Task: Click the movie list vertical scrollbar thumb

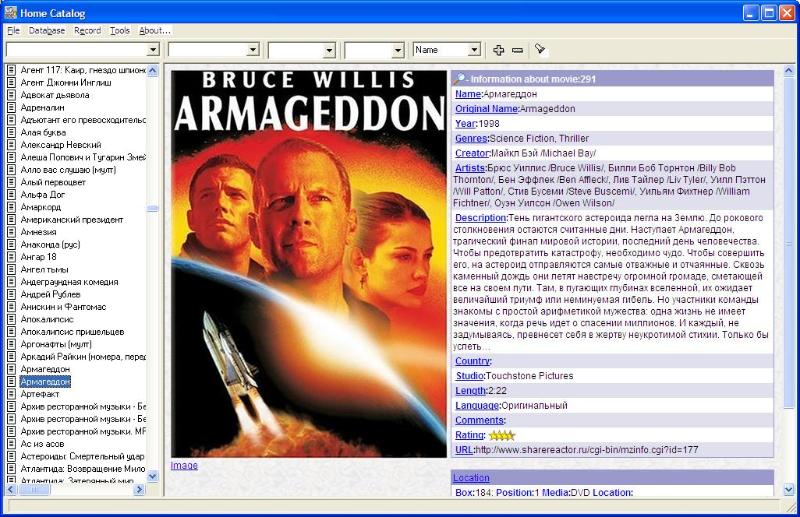Action: pyautogui.click(x=153, y=209)
